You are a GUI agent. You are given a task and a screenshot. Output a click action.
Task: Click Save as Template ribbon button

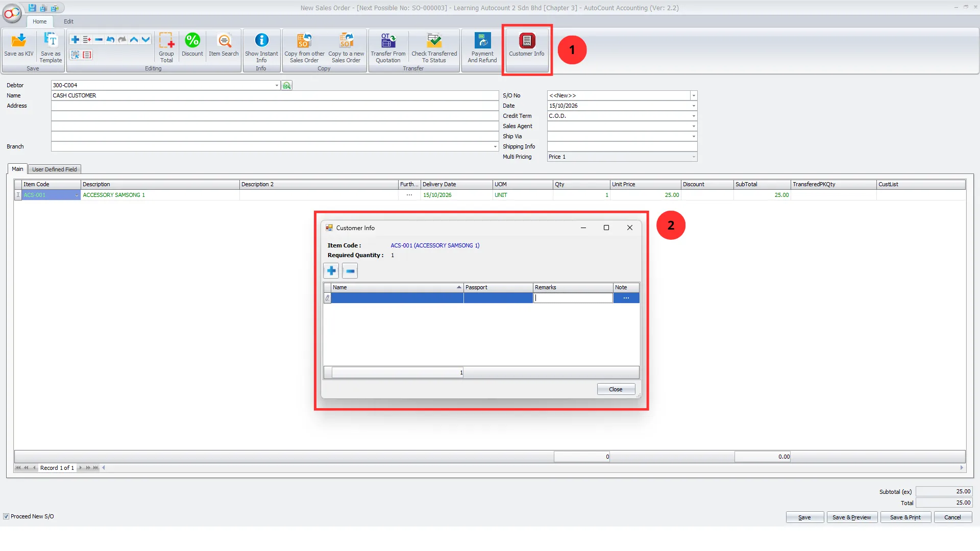pyautogui.click(x=51, y=48)
